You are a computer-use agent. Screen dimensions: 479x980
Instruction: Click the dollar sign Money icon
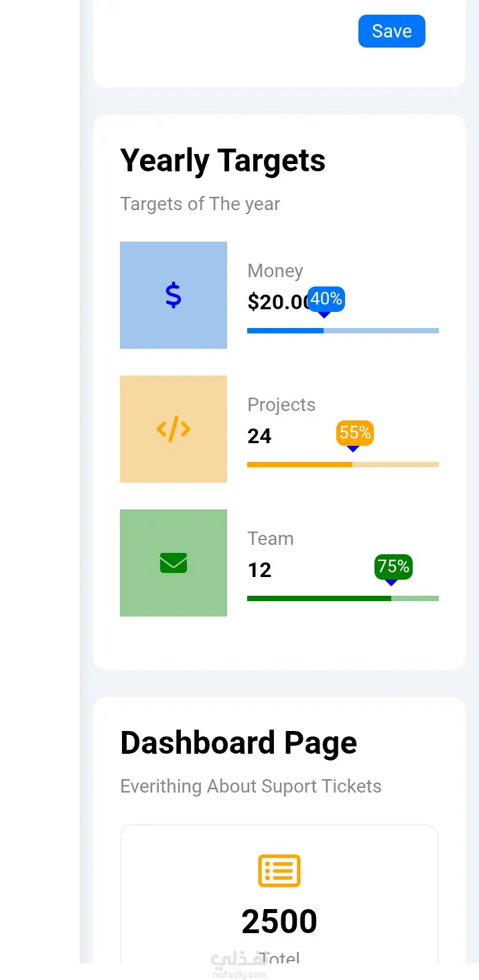pyautogui.click(x=174, y=295)
